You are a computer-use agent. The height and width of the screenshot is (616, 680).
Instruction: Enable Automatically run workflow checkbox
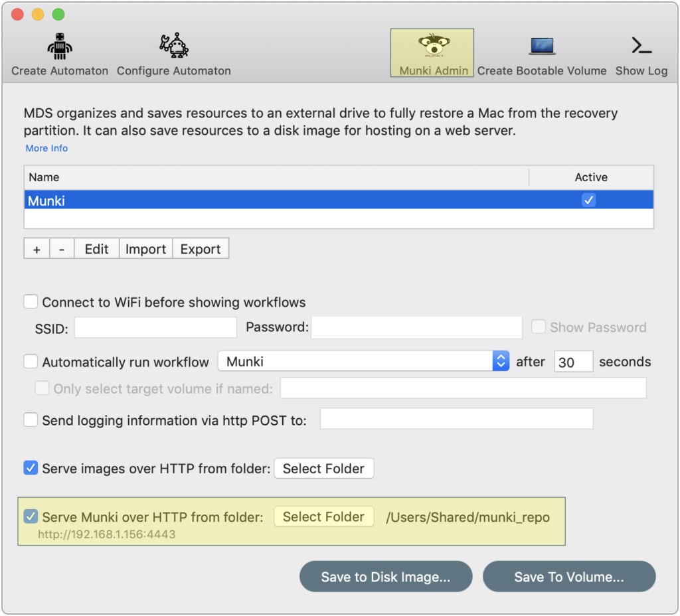click(31, 362)
